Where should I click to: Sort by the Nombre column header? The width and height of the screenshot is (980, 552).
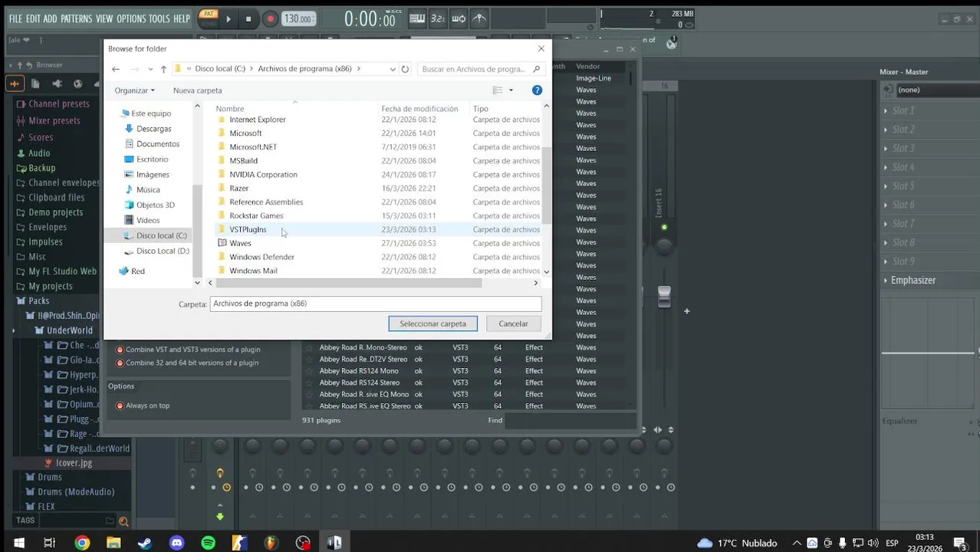point(230,109)
